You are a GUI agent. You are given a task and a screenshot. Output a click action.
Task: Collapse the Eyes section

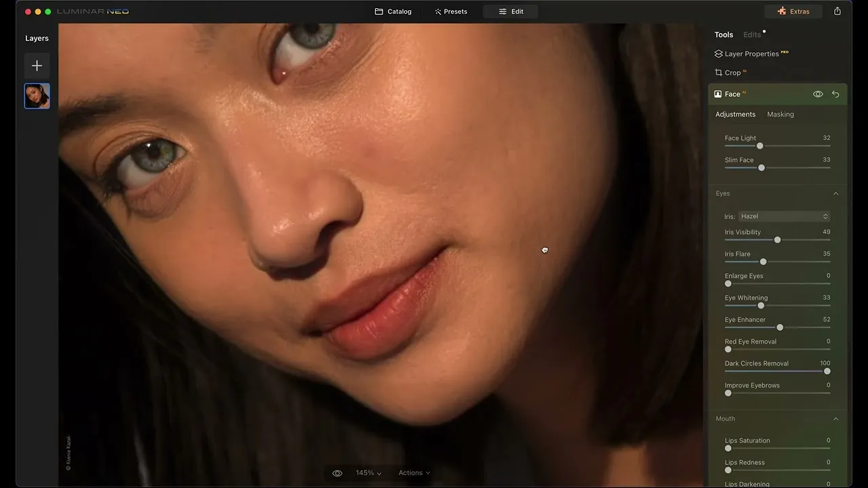tap(835, 194)
